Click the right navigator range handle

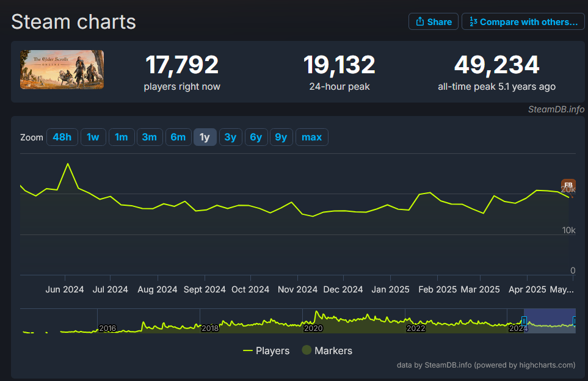tap(575, 321)
